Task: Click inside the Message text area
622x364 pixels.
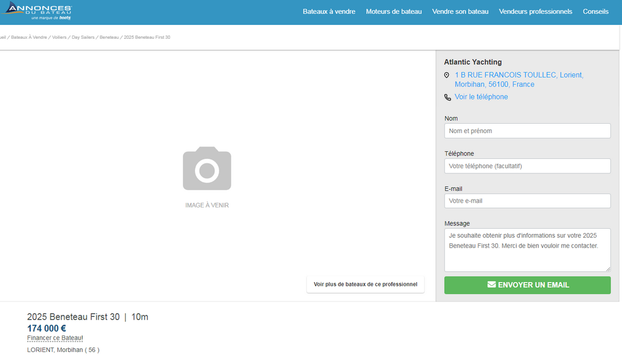Action: [x=527, y=250]
